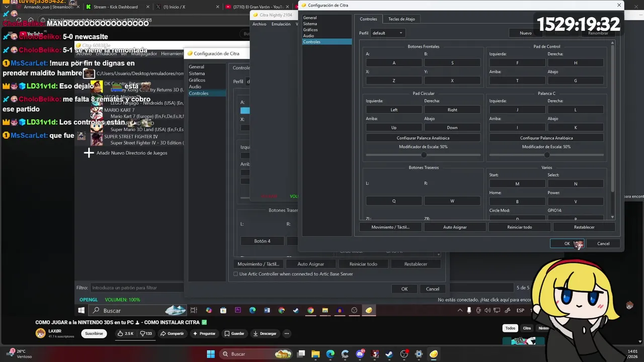Select Gráficos in front configuration sidebar
644x362 pixels.
pyautogui.click(x=310, y=30)
